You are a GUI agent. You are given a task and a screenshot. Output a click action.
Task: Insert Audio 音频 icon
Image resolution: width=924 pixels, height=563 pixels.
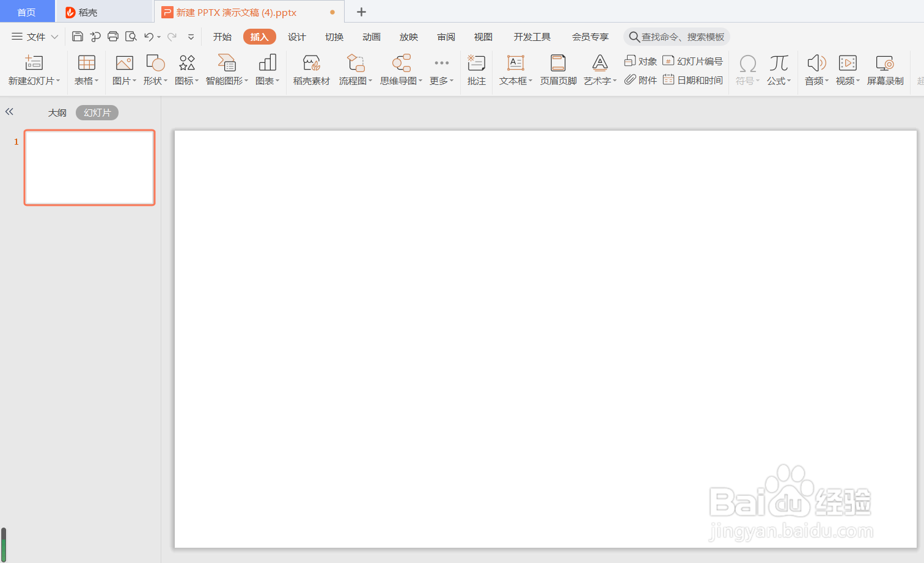tap(816, 63)
